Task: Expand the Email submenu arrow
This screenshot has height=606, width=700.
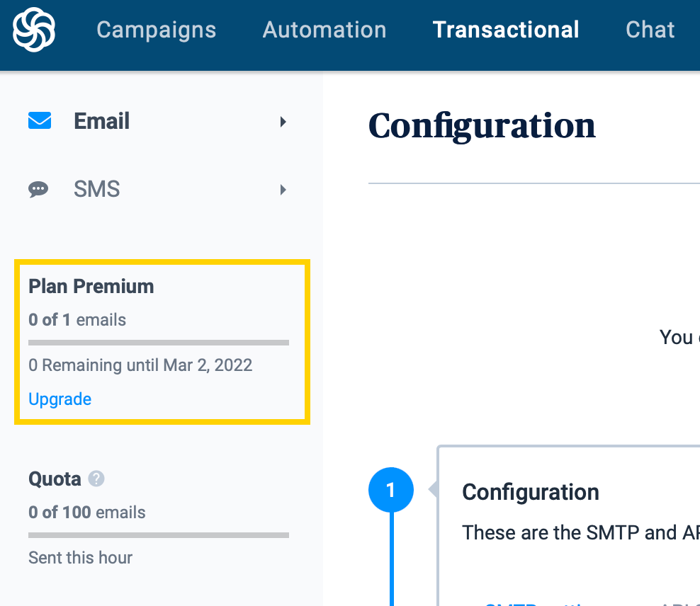Action: coord(283,122)
